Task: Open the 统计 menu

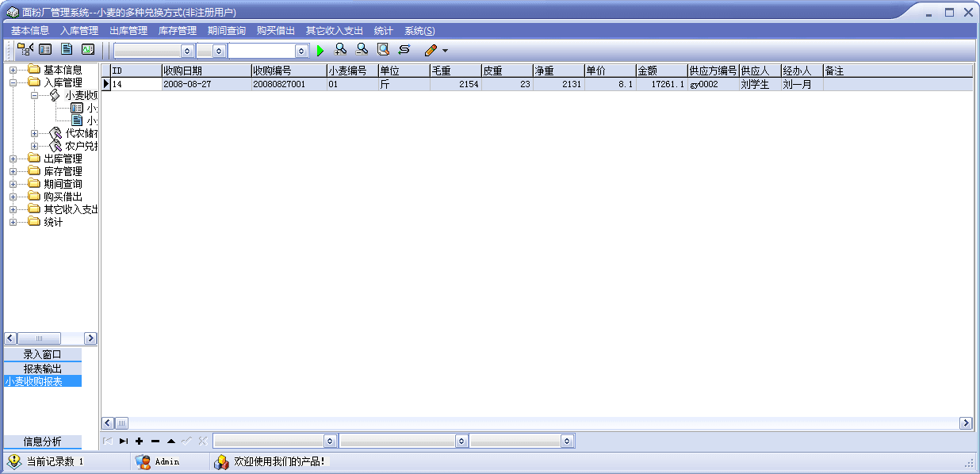Action: 384,31
